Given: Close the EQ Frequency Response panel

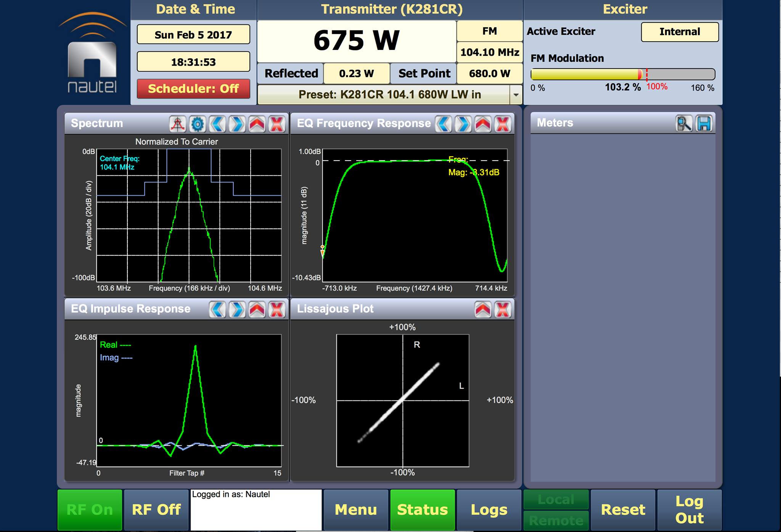Looking at the screenshot, I should (503, 124).
